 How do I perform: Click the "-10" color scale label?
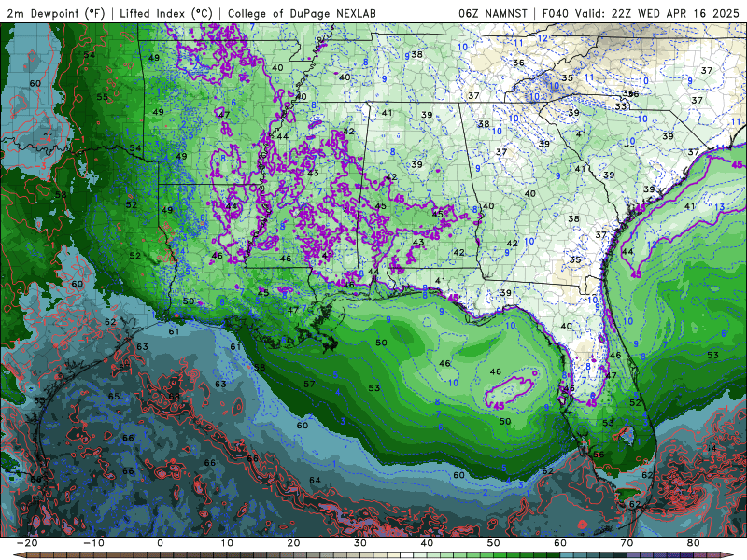[x=93, y=543]
